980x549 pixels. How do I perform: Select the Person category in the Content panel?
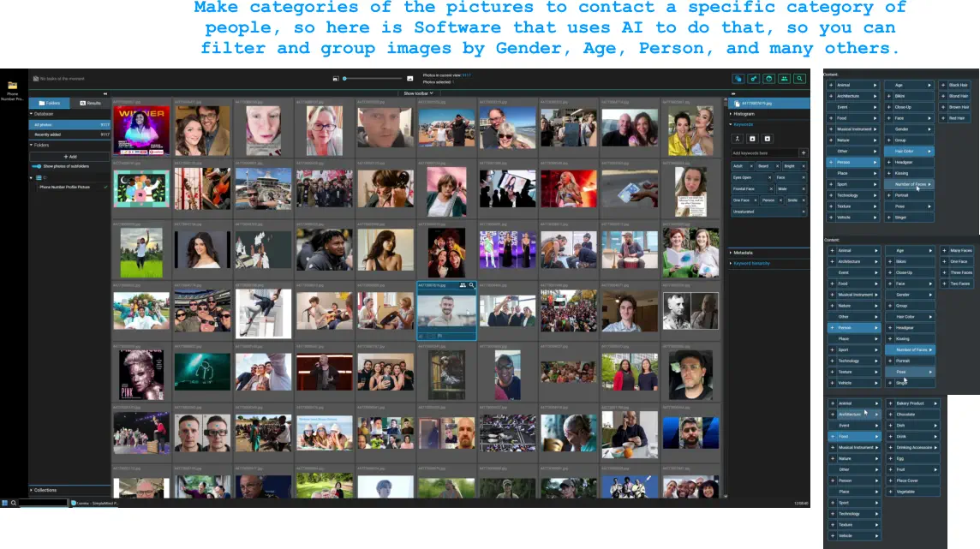point(854,161)
